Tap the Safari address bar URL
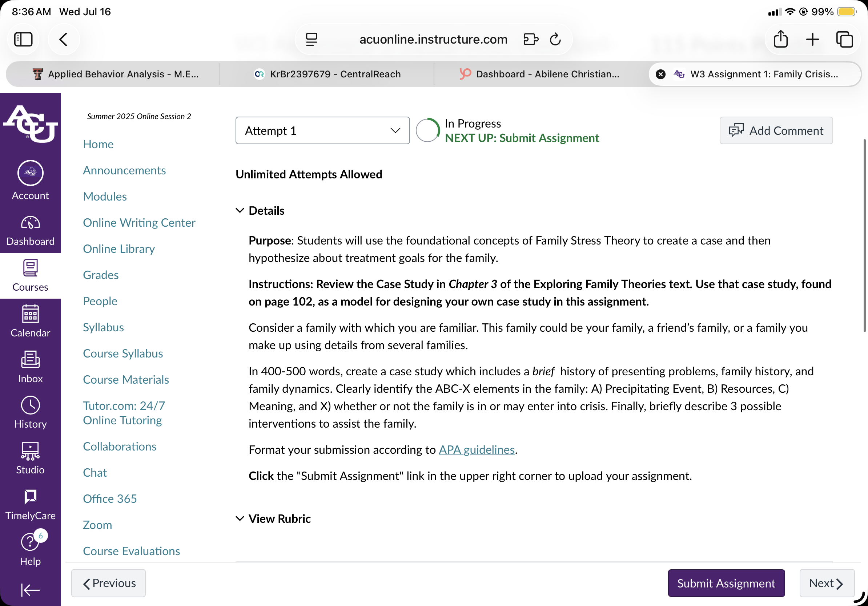 click(433, 39)
